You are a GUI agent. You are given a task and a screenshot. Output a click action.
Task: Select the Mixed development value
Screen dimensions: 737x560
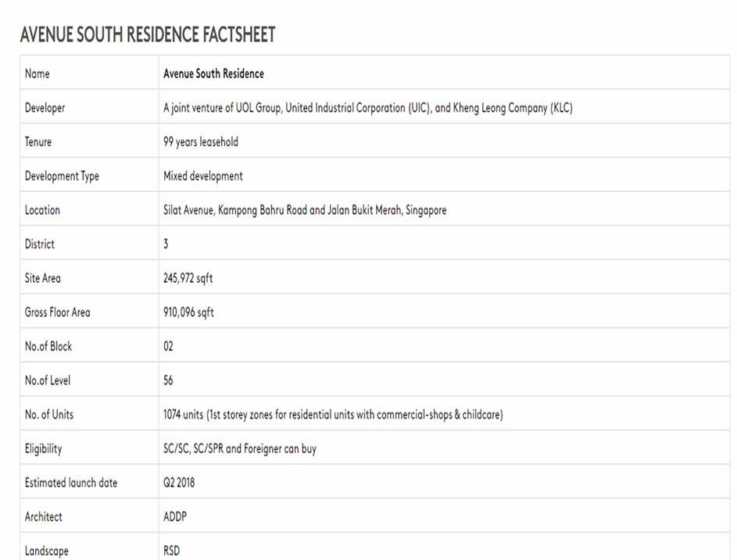(202, 176)
